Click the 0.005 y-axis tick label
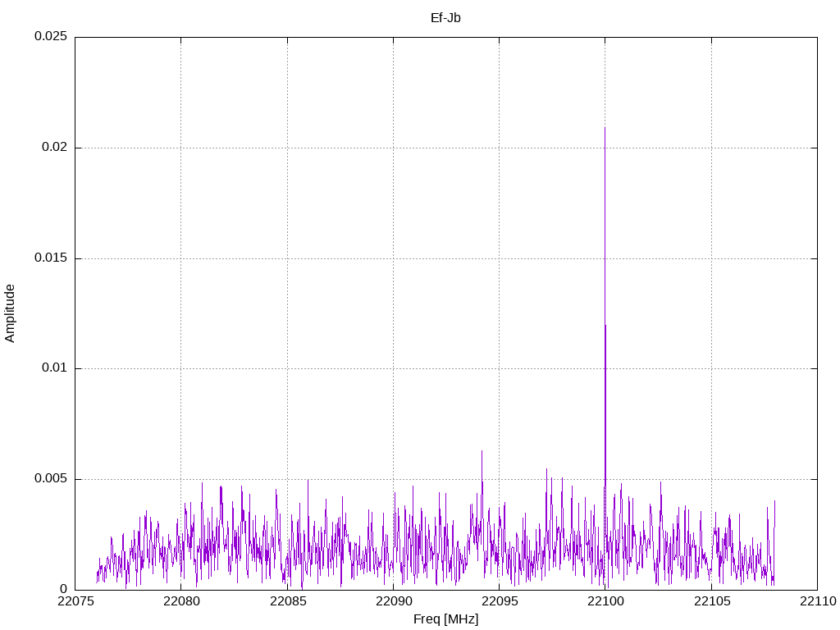Viewport: 840px width, 630px height. (x=50, y=479)
